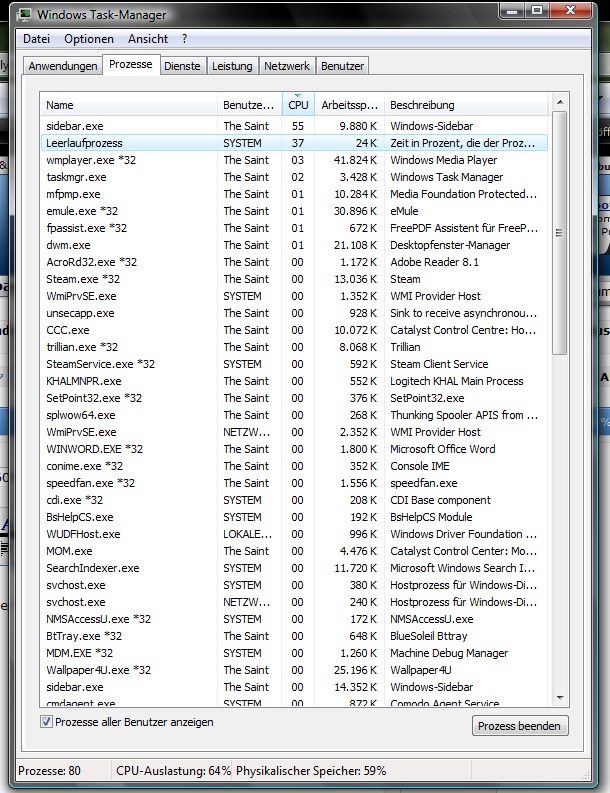This screenshot has width=610, height=793.
Task: Select the WUDFHost.exe process
Action: (294, 534)
